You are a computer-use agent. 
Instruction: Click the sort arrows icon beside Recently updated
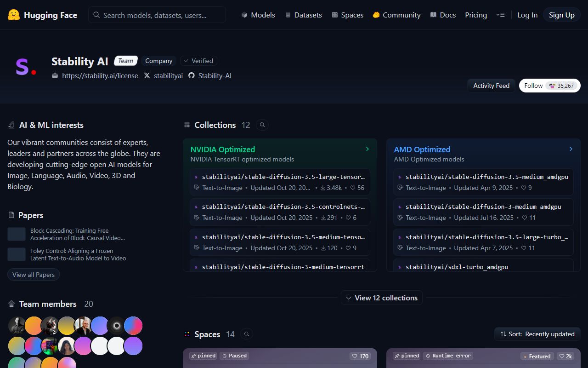pos(503,334)
